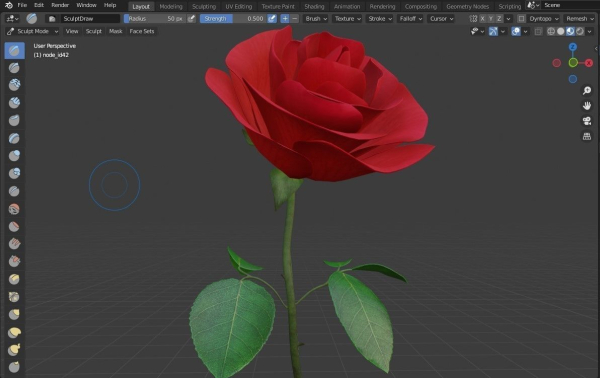Select the Clay Strips brush tool
Screen dimensions: 600x378
[14, 103]
